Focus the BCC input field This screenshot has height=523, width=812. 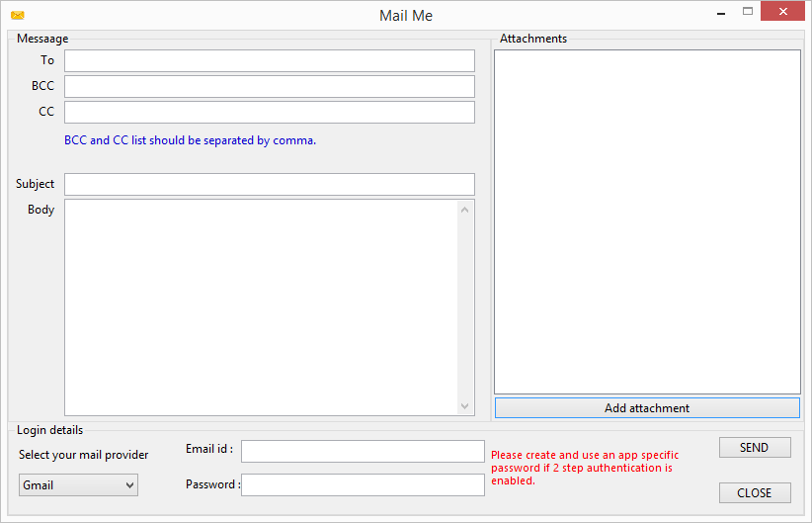tap(270, 87)
